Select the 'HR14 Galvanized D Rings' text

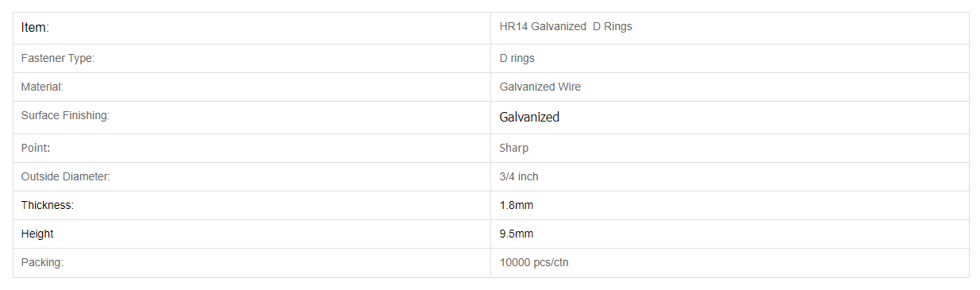(566, 26)
